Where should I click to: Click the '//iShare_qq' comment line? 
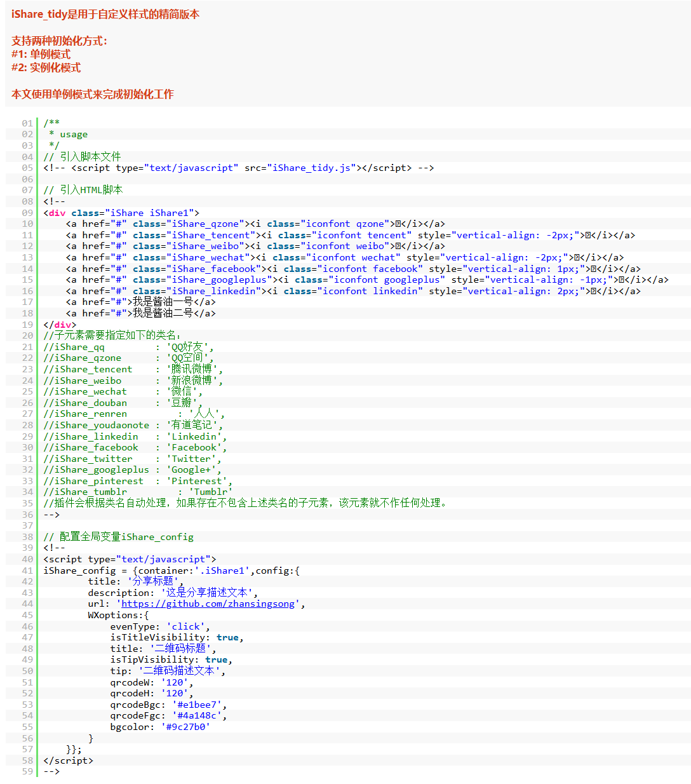click(128, 347)
